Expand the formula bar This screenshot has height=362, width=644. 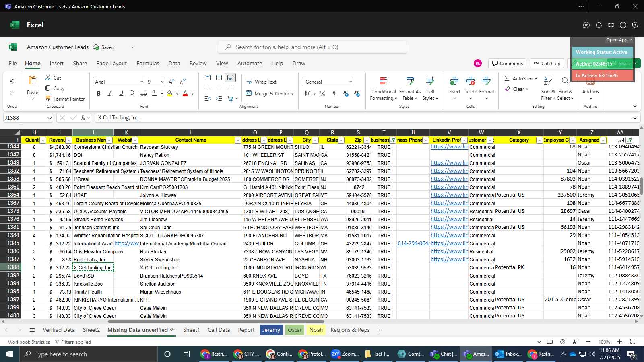tap(635, 118)
